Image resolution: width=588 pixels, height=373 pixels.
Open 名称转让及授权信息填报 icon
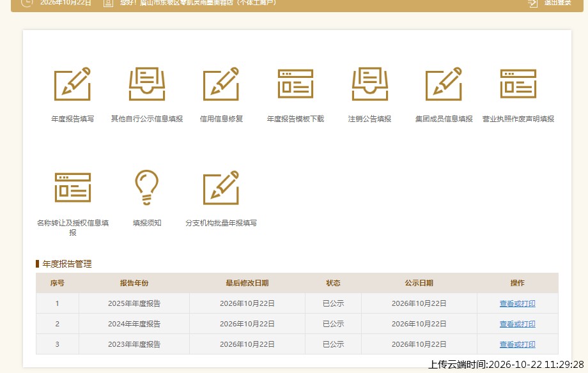click(x=73, y=187)
